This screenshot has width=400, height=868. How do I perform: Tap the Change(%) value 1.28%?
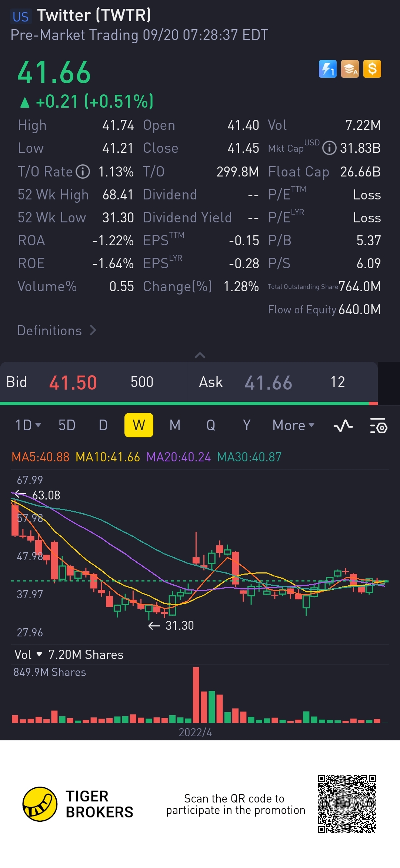coord(241,286)
